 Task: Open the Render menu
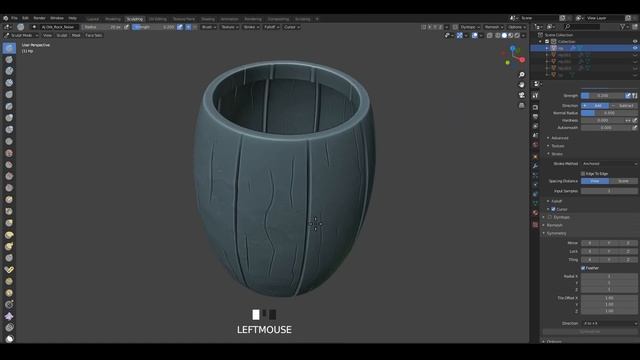40,18
